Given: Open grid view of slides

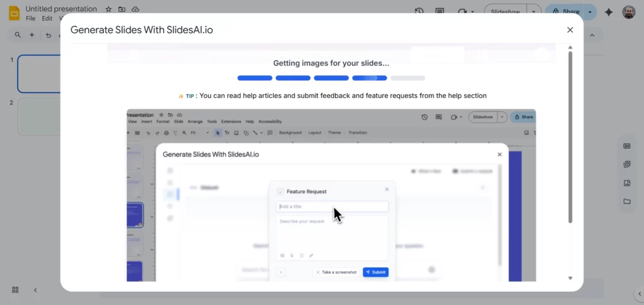Looking at the screenshot, I should (x=15, y=290).
